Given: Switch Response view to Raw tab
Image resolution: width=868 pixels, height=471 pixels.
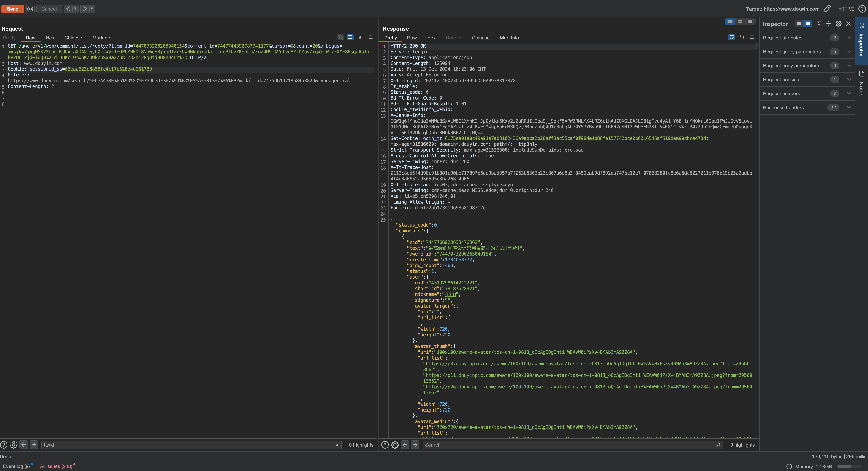Looking at the screenshot, I should click(412, 38).
